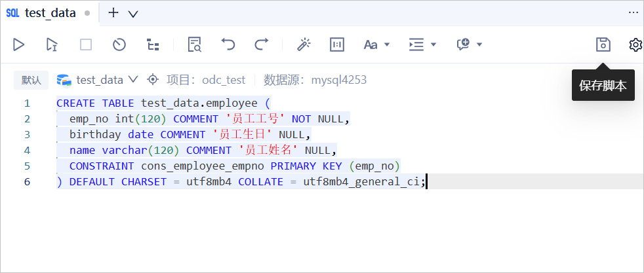Screen dimensions: 644x273
Task: Click the IN-value conversion icon
Action: tap(337, 45)
